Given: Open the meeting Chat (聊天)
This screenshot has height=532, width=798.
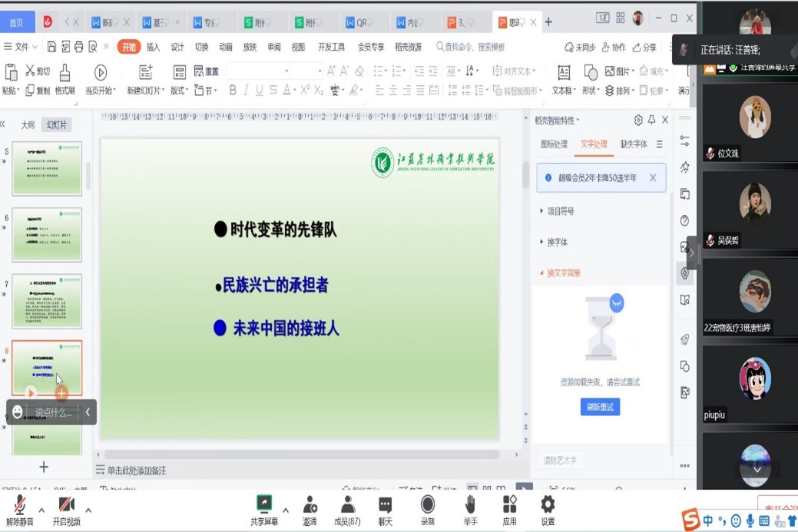Looking at the screenshot, I should click(386, 504).
